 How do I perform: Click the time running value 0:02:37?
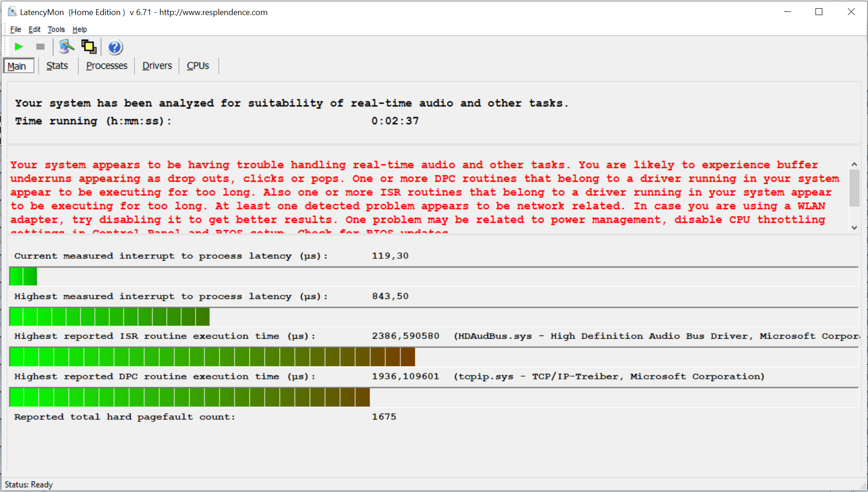point(395,121)
